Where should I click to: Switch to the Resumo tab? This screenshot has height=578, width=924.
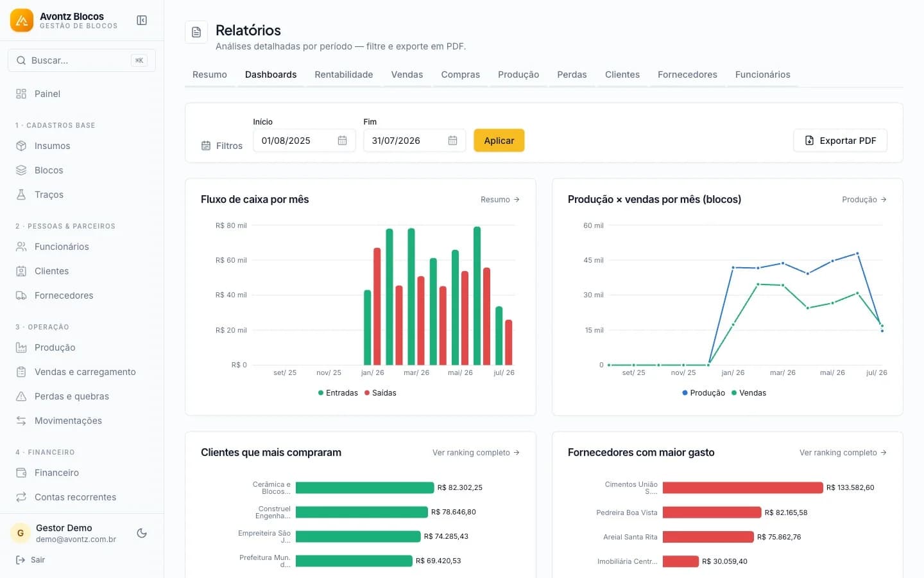[210, 74]
